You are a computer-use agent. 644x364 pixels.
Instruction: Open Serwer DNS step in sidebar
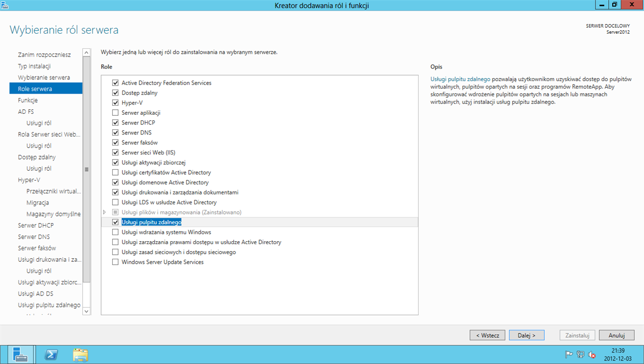coord(34,237)
